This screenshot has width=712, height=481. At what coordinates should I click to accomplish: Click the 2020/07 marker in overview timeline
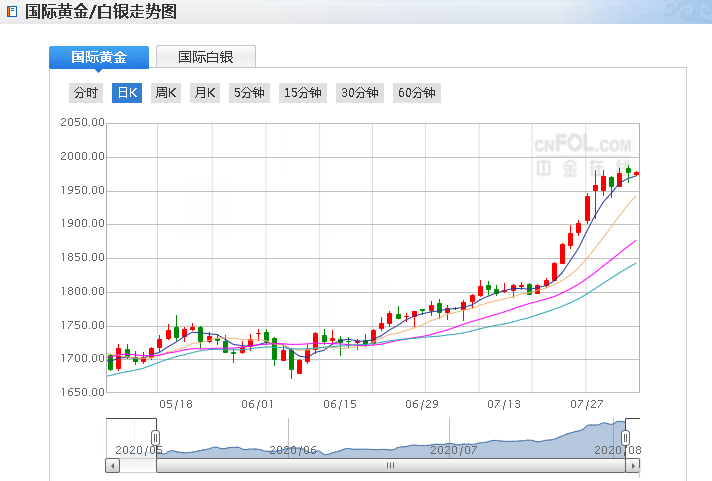pyautogui.click(x=453, y=450)
